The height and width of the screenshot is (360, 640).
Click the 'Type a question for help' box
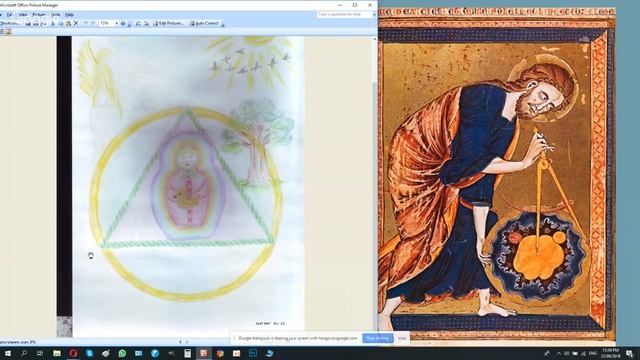(x=344, y=15)
